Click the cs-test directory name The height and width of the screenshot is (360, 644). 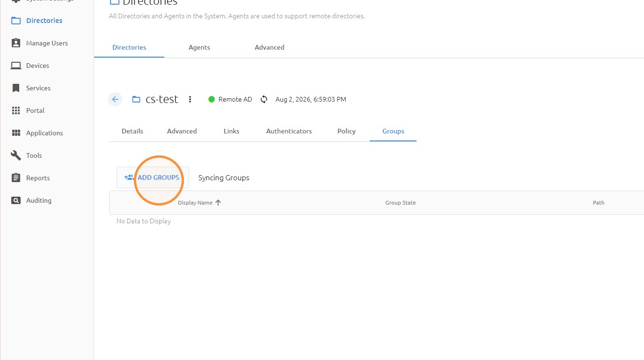162,99
